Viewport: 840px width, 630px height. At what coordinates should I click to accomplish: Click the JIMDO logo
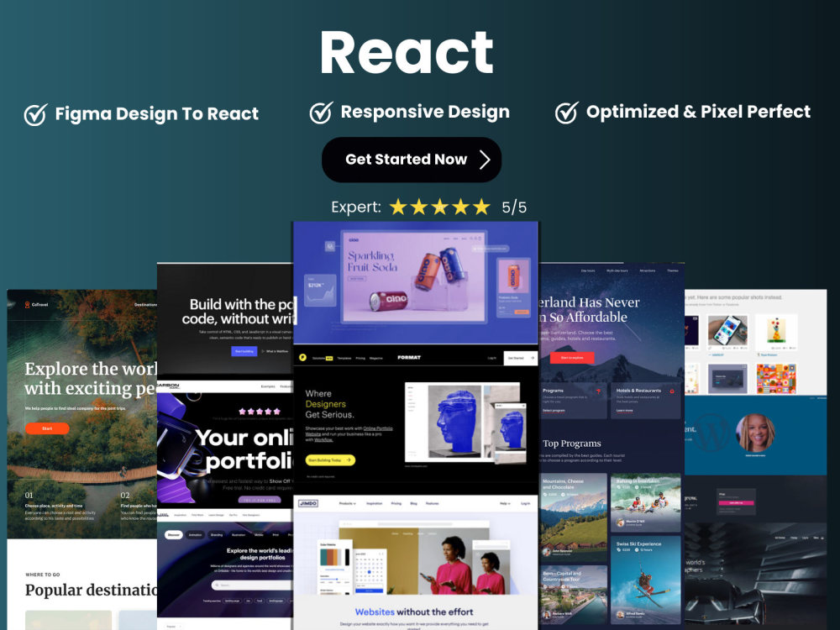pyautogui.click(x=308, y=503)
